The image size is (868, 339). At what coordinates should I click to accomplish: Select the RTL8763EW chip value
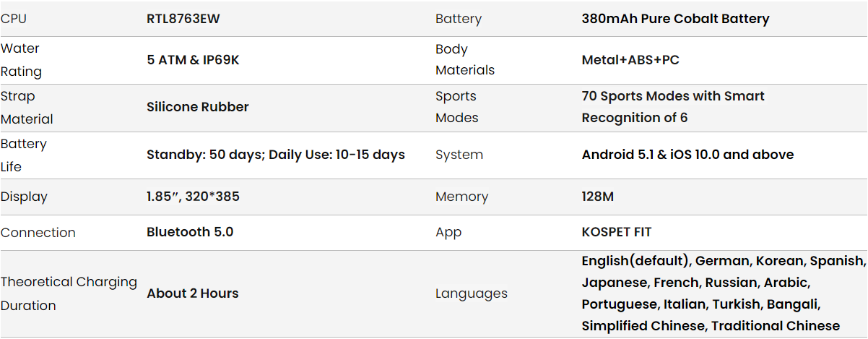(183, 19)
